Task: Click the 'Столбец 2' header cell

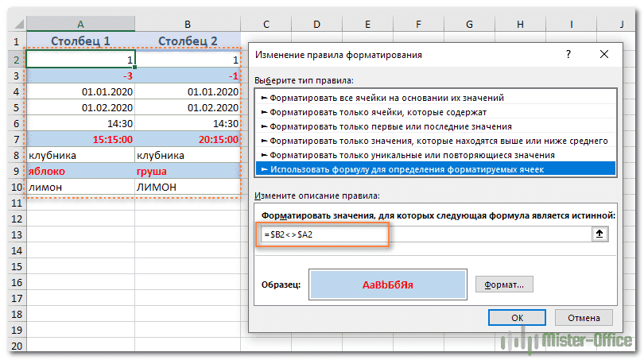Action: pyautogui.click(x=187, y=41)
